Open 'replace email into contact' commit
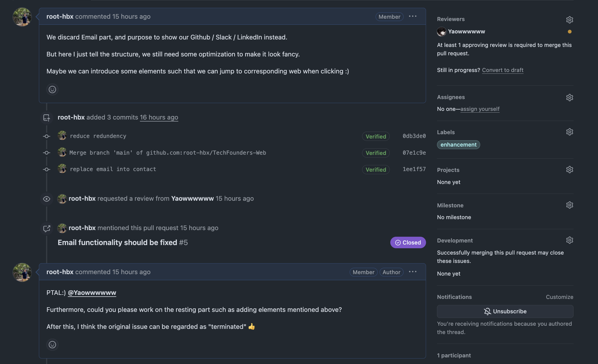Image resolution: width=598 pixels, height=364 pixels. pyautogui.click(x=113, y=169)
